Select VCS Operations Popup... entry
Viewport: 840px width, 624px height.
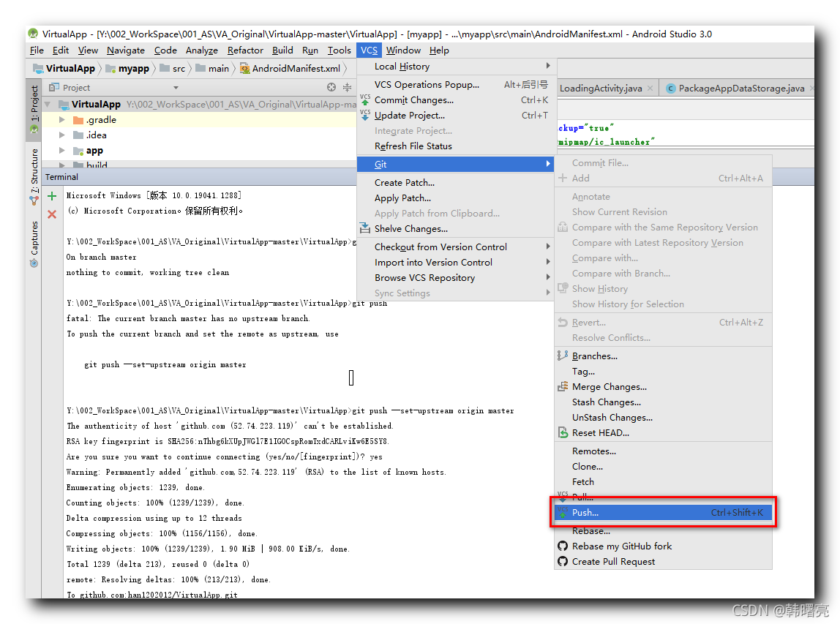pos(456,85)
